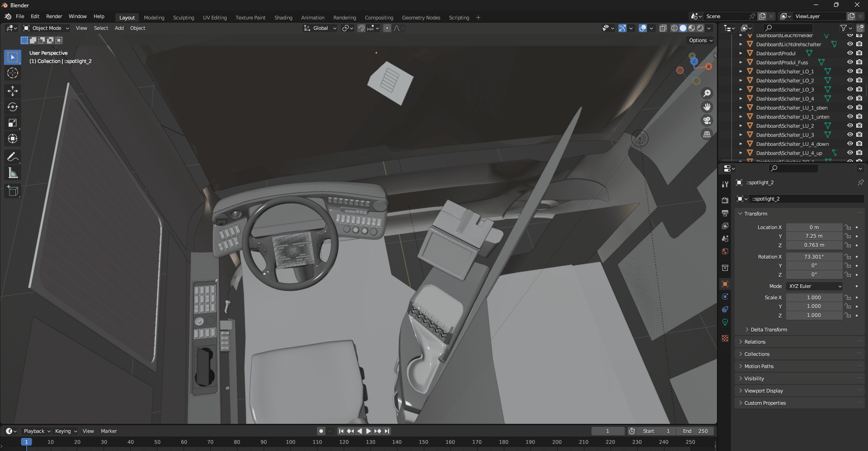The width and height of the screenshot is (868, 451).
Task: Play the animation in timeline
Action: tap(368, 431)
